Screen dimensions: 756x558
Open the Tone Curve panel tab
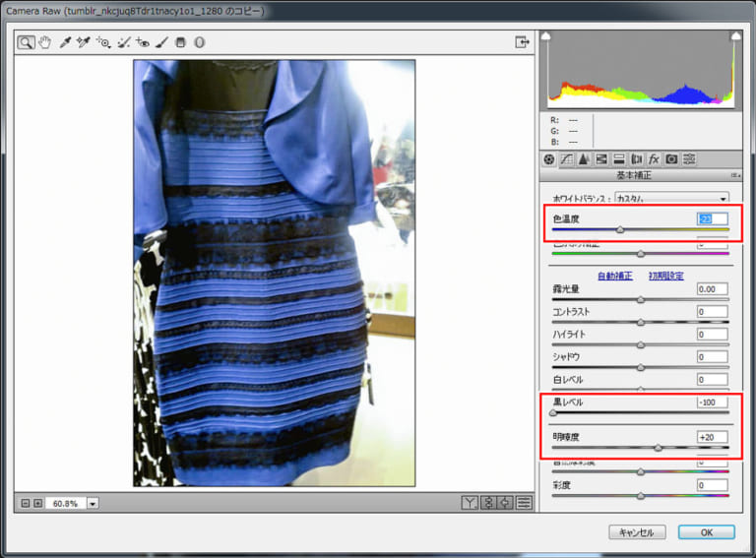coord(567,158)
